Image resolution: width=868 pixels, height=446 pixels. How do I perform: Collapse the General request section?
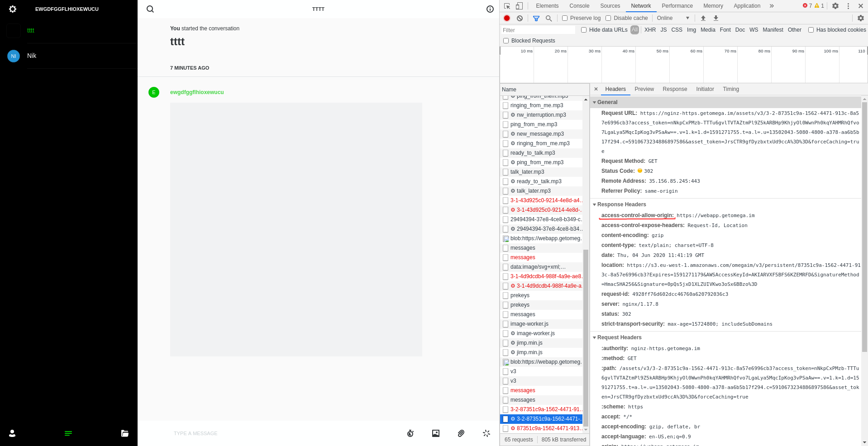coord(595,102)
